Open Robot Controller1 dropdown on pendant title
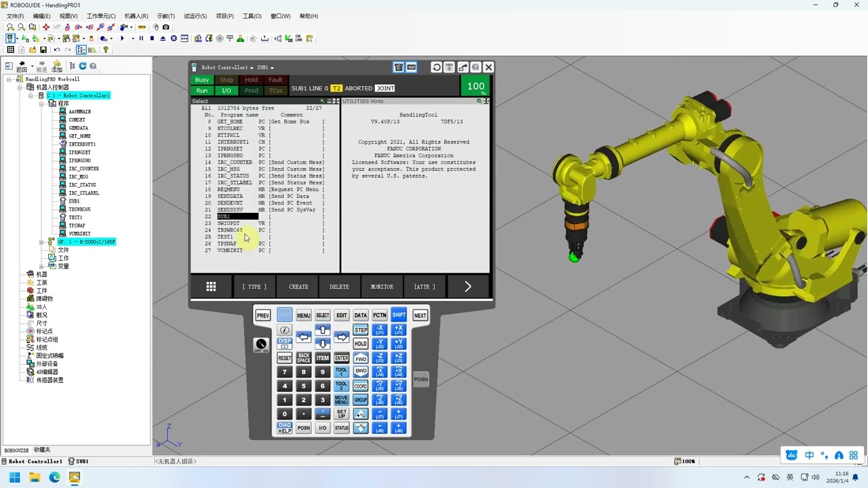 [x=251, y=68]
